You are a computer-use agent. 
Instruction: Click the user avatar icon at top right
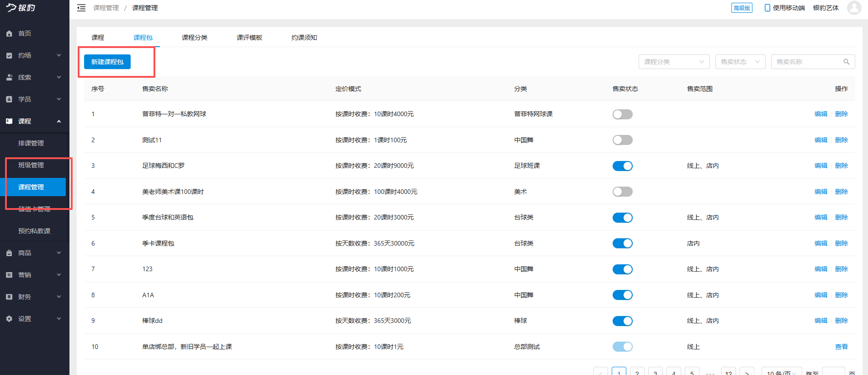[x=853, y=8]
